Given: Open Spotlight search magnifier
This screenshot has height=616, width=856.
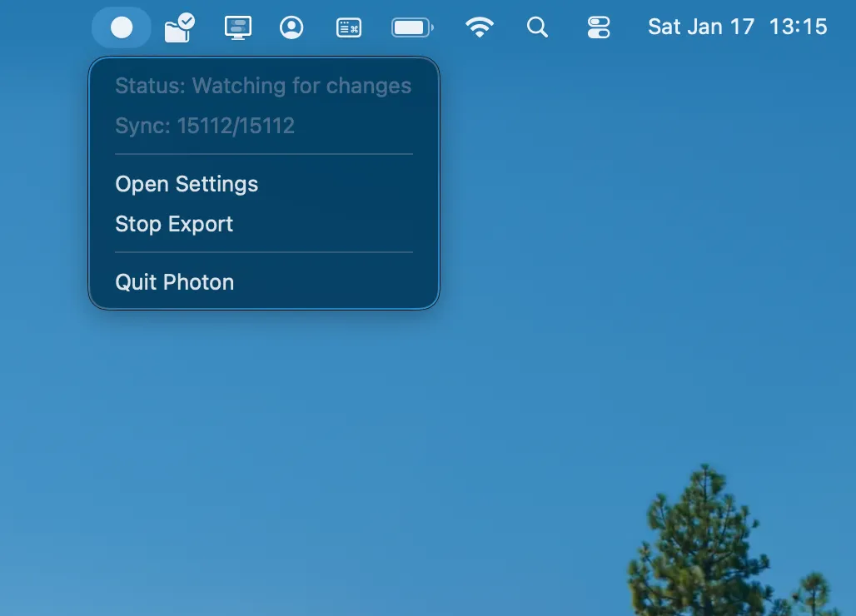Looking at the screenshot, I should click(x=537, y=27).
